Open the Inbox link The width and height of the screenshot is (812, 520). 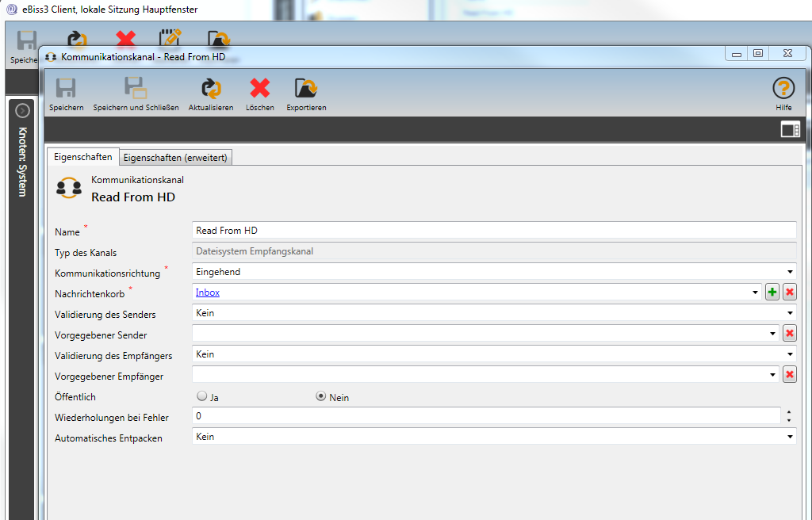(208, 292)
